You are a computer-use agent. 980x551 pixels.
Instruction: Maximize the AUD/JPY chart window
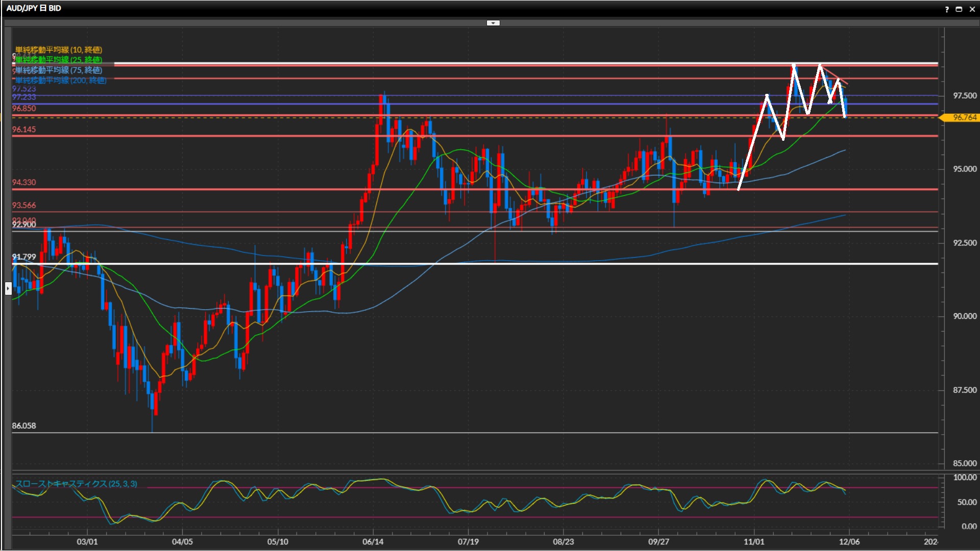pyautogui.click(x=959, y=9)
